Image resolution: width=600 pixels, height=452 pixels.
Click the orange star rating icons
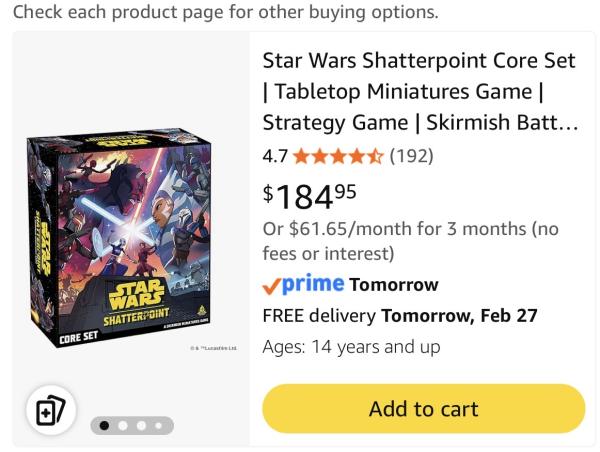click(338, 156)
